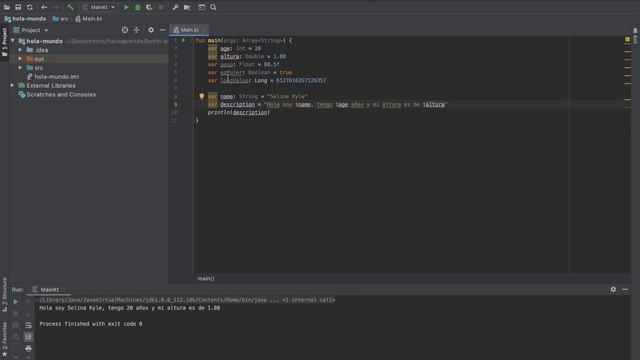This screenshot has height=360, width=640.
Task: Click the Synchronize refresh toolbar icon
Action: point(30,7)
